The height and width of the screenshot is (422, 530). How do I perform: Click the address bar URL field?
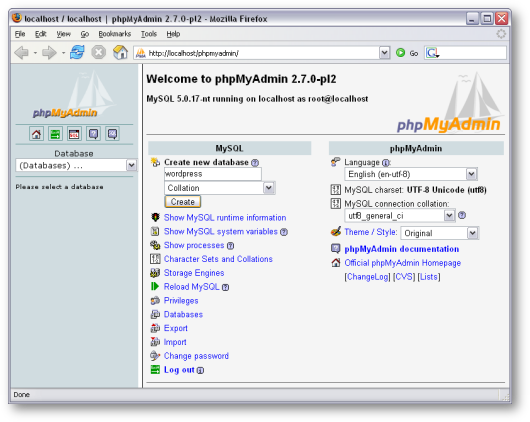tap(262, 53)
